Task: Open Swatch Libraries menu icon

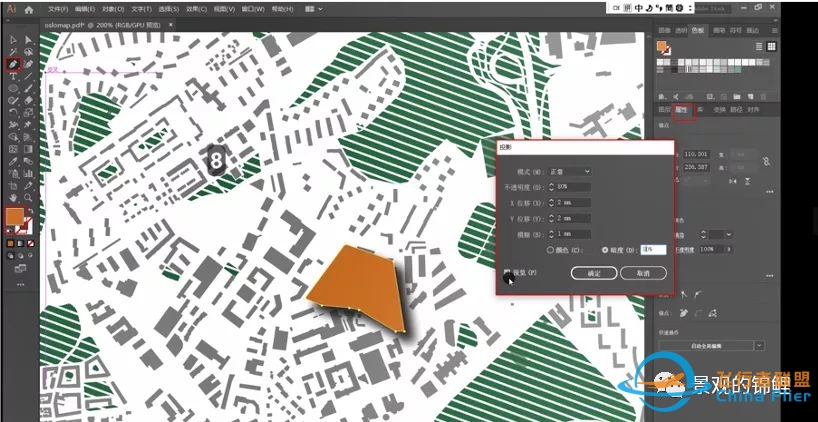Action: (661, 97)
